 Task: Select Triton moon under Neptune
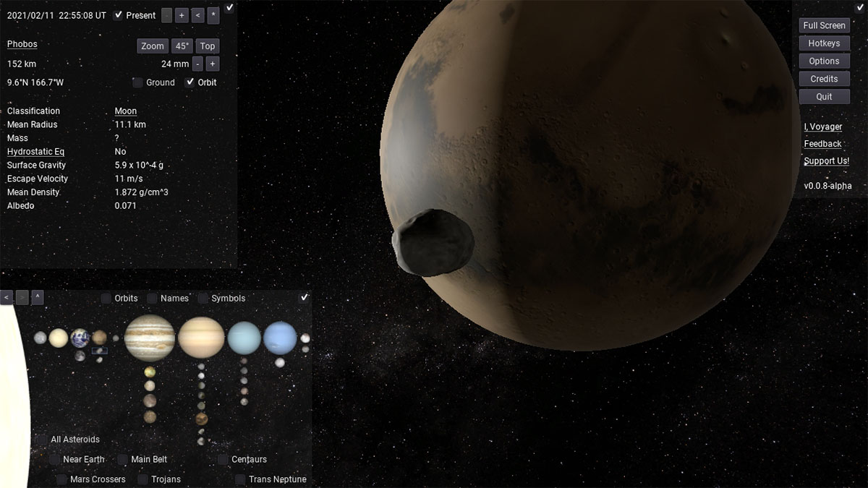[280, 362]
